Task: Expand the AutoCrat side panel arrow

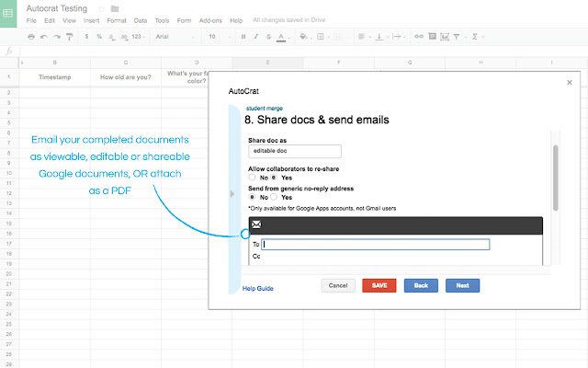Action: coord(232,194)
